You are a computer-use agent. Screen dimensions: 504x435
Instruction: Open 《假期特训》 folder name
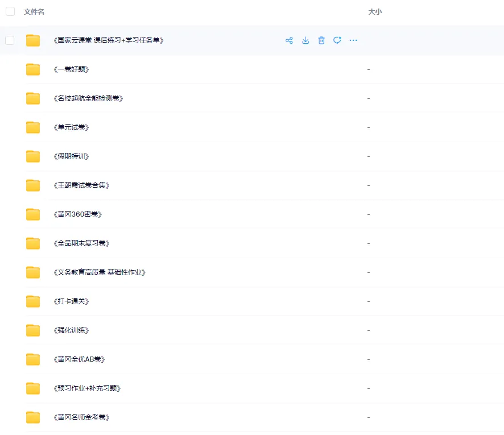click(71, 156)
